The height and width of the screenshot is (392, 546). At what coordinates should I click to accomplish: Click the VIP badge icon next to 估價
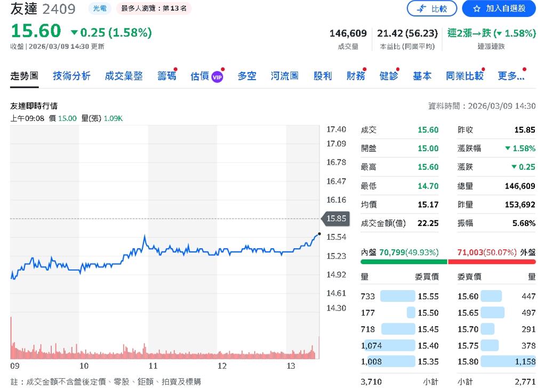(x=217, y=77)
